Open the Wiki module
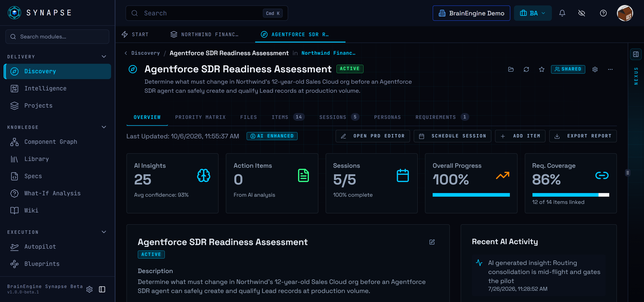Viewport: 644px width, 302px height. click(x=58, y=210)
